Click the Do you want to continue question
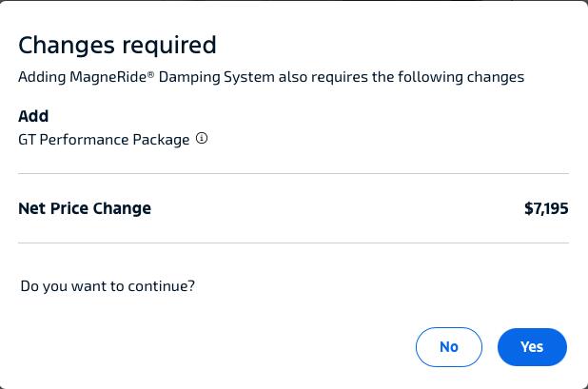This screenshot has height=389, width=588. (108, 286)
